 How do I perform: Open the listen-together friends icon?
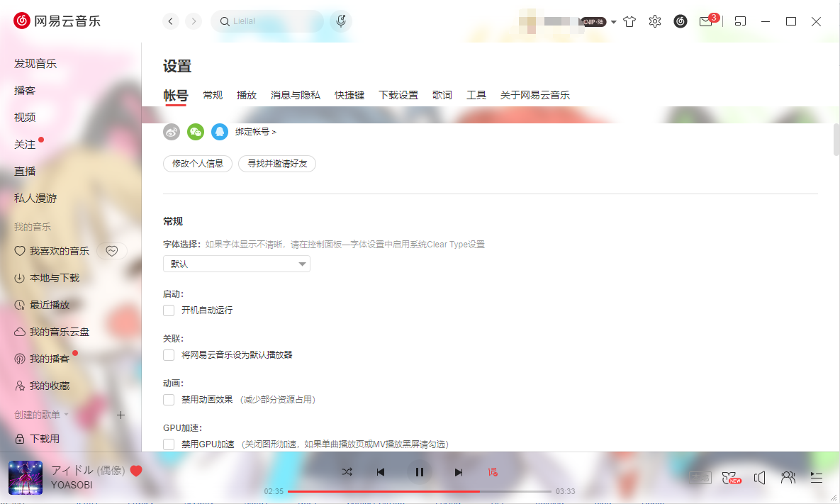click(x=788, y=477)
